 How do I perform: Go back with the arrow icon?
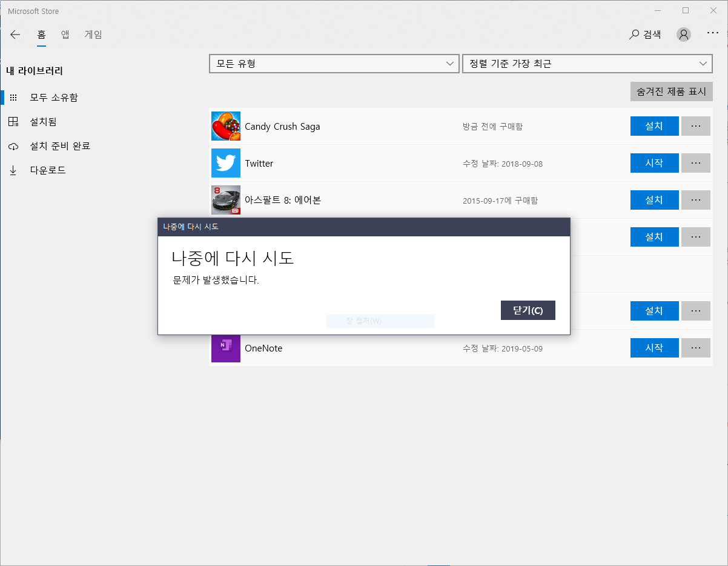(15, 35)
